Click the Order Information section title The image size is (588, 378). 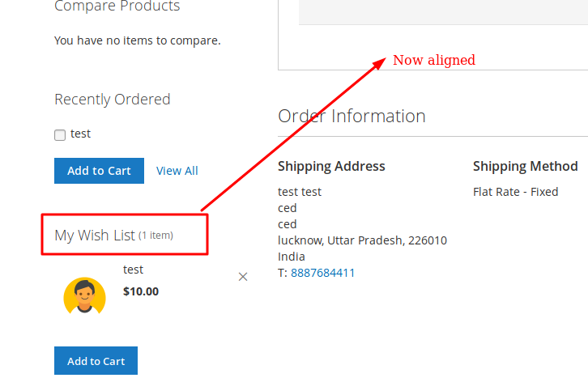coord(352,116)
